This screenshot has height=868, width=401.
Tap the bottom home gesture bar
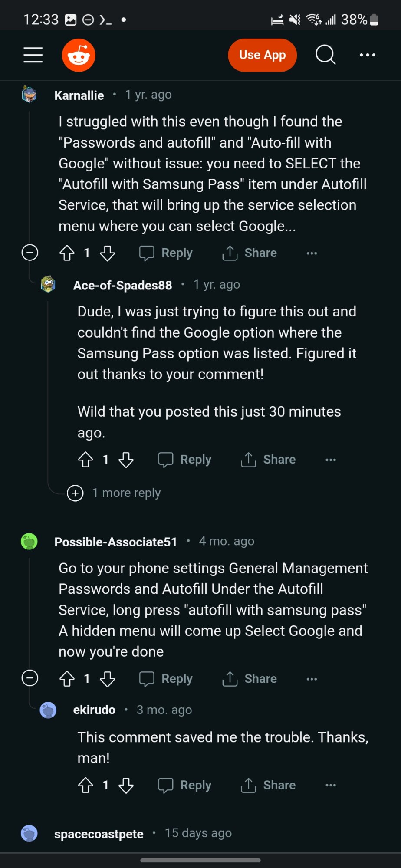click(x=200, y=860)
